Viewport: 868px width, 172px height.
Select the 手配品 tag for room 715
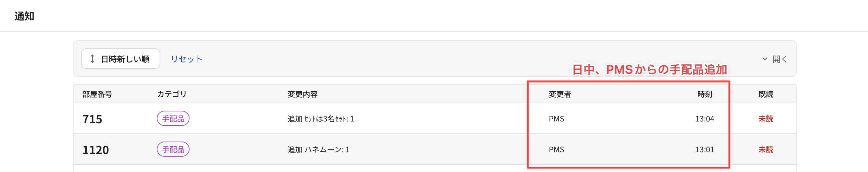173,118
